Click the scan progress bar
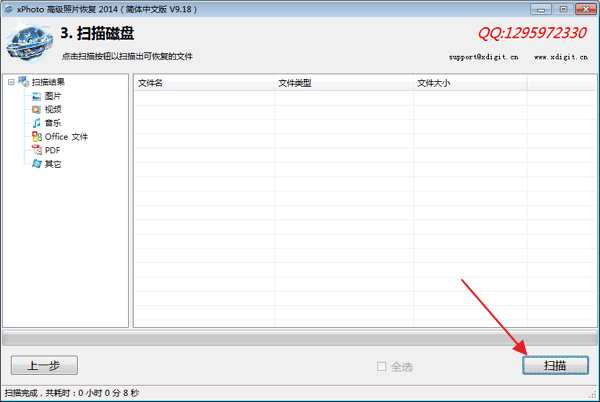 pyautogui.click(x=300, y=339)
